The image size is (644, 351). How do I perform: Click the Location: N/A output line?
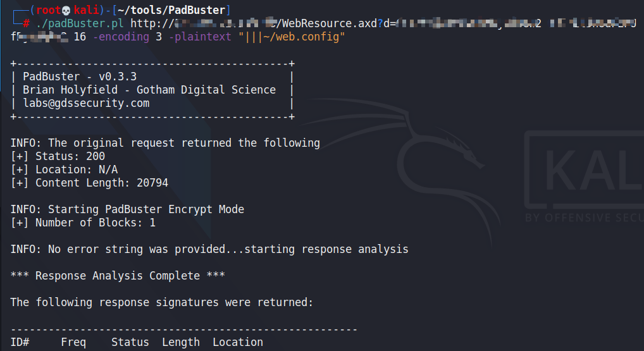coord(65,169)
